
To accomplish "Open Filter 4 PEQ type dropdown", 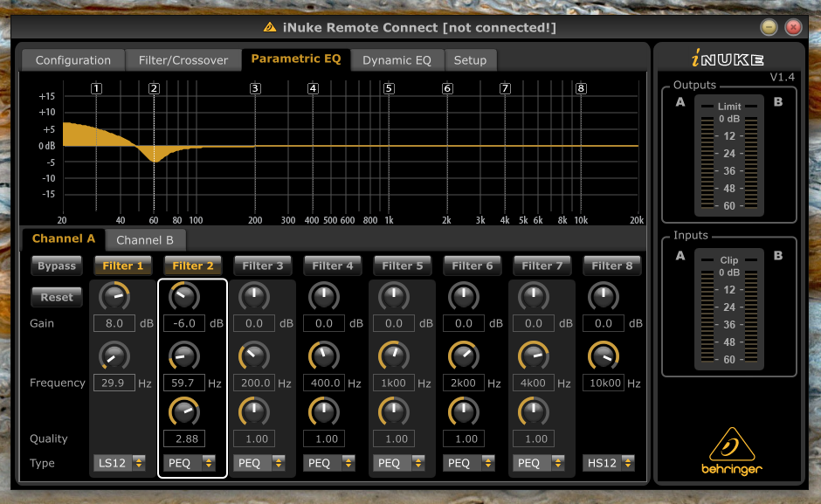I will (x=328, y=463).
